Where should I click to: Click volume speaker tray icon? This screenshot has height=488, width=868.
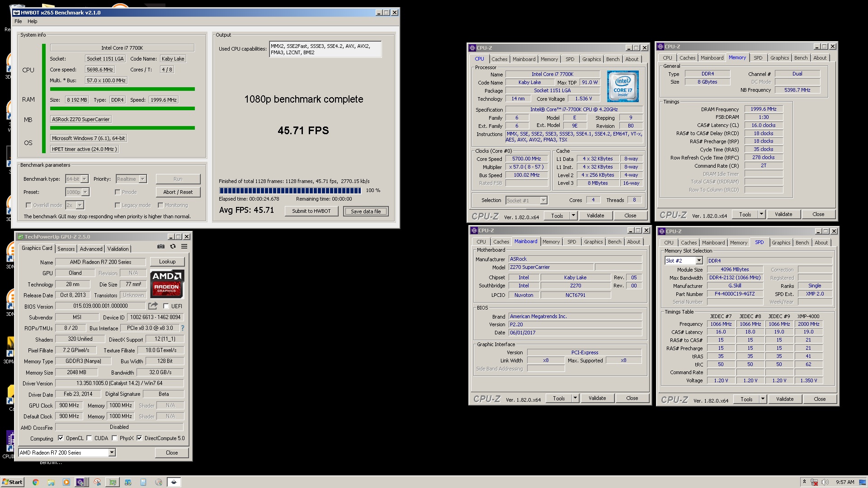825,482
